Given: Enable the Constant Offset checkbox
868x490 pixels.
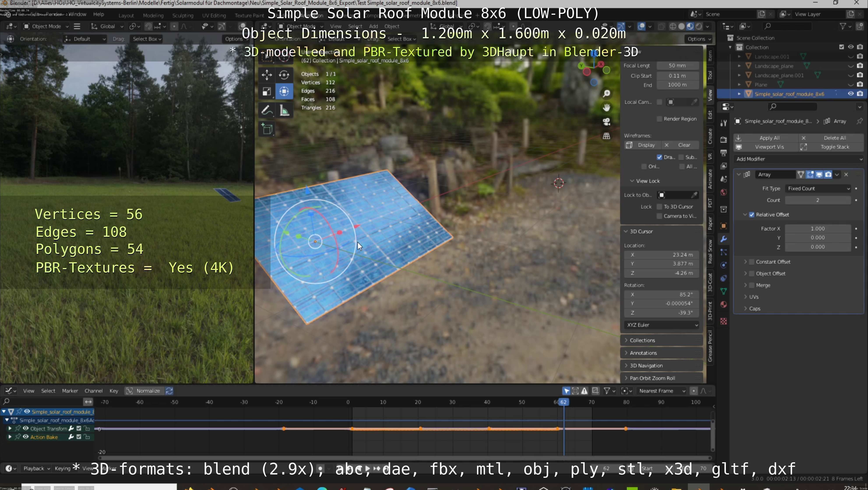Looking at the screenshot, I should tap(751, 262).
